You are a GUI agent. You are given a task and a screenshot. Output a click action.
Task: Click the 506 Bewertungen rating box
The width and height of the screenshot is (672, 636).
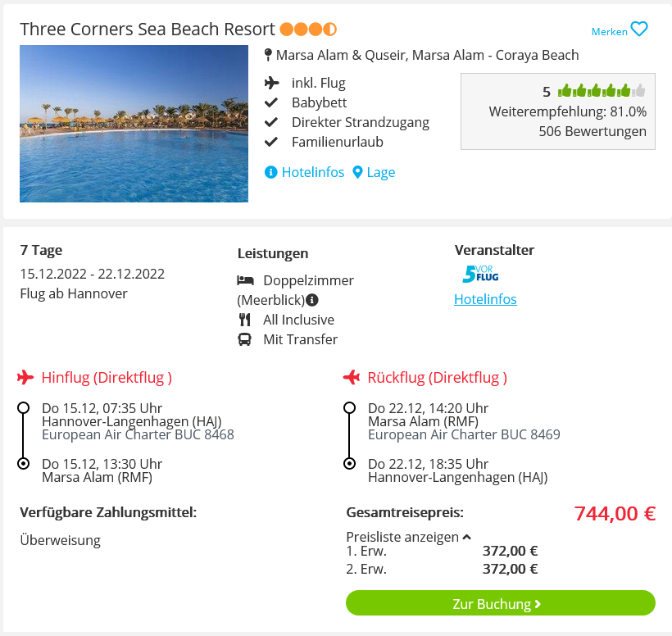pos(557,111)
